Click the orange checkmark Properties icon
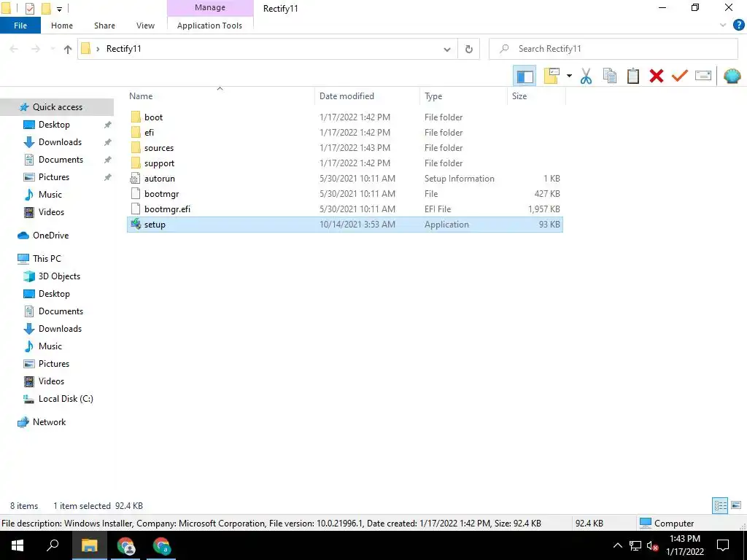The width and height of the screenshot is (747, 560). click(679, 76)
